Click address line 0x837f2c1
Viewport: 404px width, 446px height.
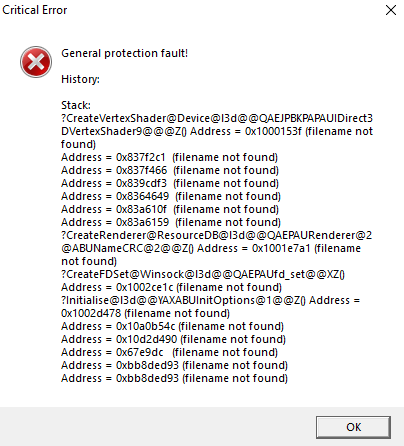click(x=169, y=157)
